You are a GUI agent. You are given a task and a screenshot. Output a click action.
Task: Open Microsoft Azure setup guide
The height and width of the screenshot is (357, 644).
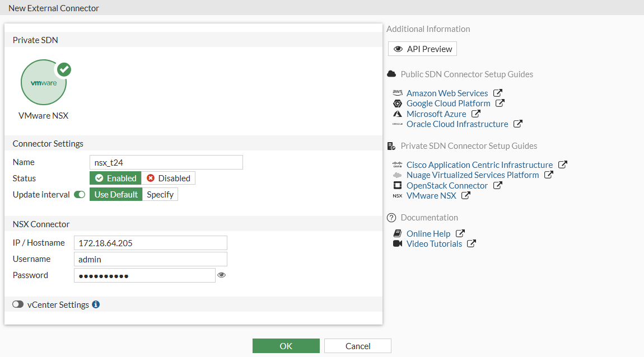tap(436, 114)
